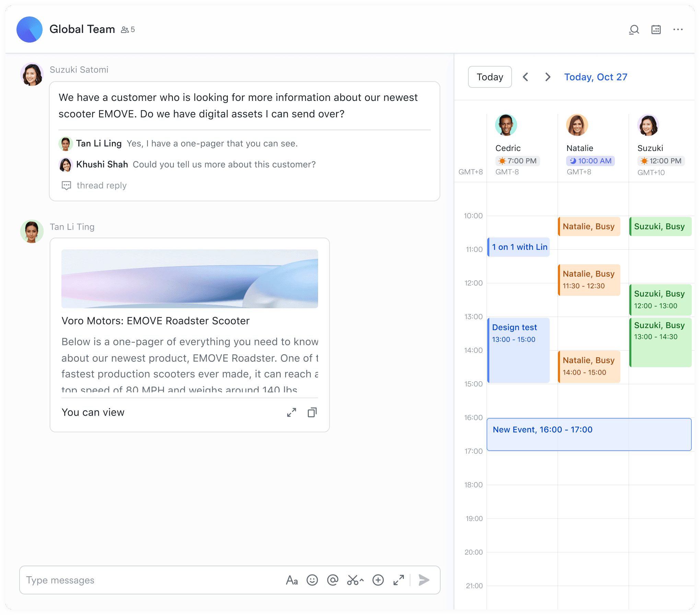This screenshot has height=615, width=700.
Task: Expand the EMOVE Roadster document preview
Action: (x=291, y=412)
